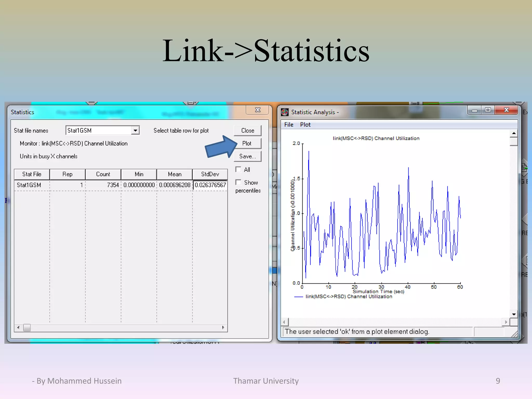Open the File menu
The height and width of the screenshot is (399, 532).
289,125
